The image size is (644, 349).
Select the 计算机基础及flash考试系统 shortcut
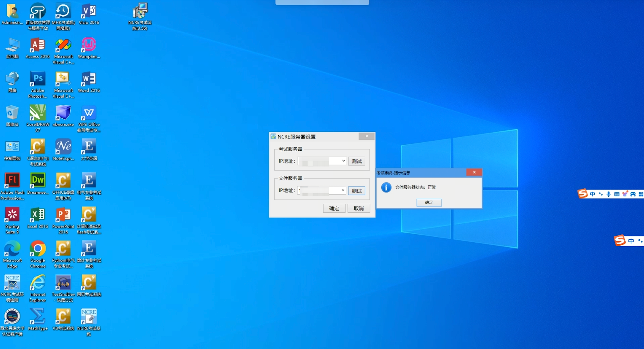pyautogui.click(x=89, y=221)
